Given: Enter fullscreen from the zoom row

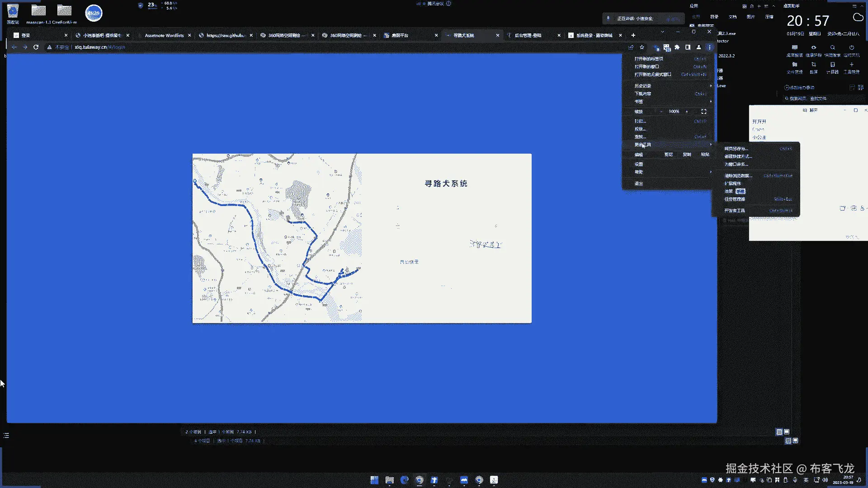Looking at the screenshot, I should 704,112.
